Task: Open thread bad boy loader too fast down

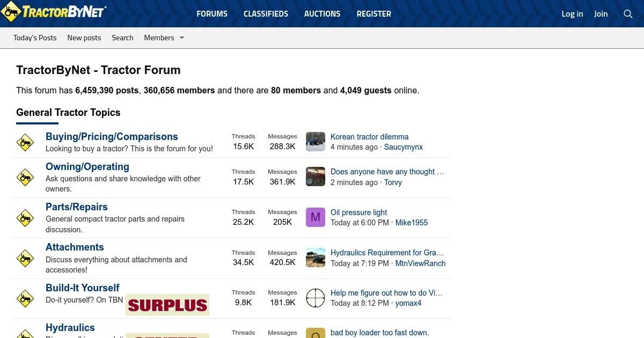Action: [379, 333]
